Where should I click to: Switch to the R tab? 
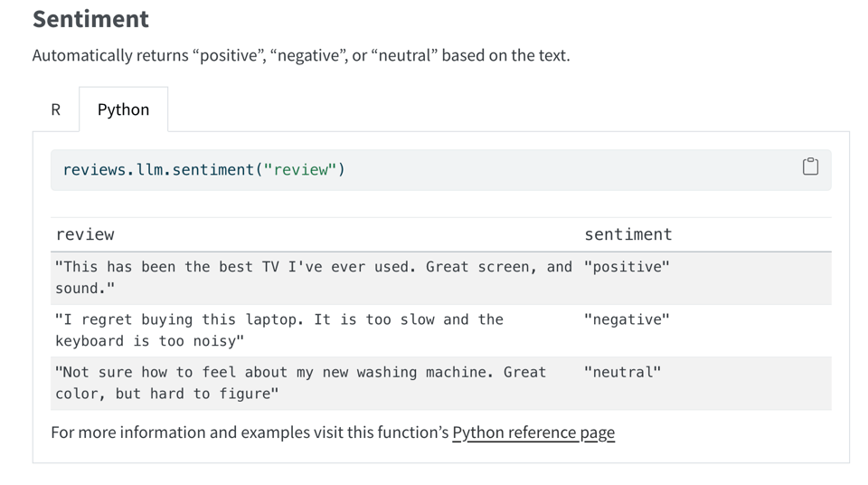pyautogui.click(x=55, y=109)
